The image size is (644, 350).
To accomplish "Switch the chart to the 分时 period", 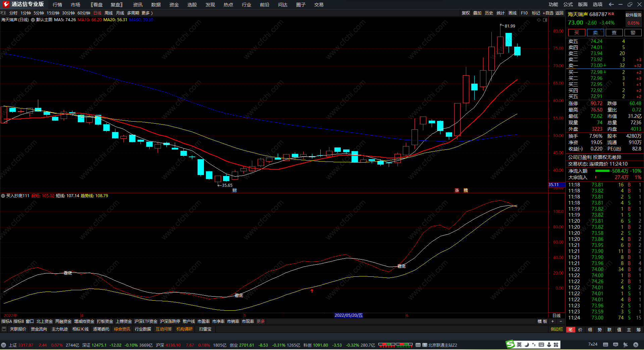I will pos(13,13).
